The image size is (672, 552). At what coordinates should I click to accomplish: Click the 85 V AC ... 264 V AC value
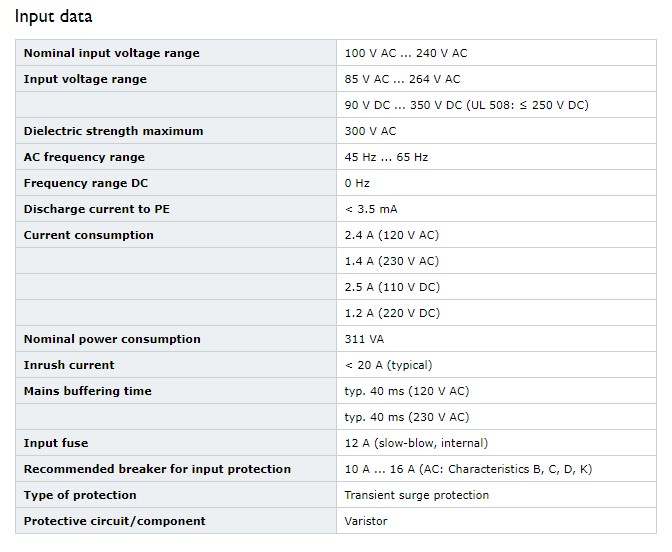402,79
